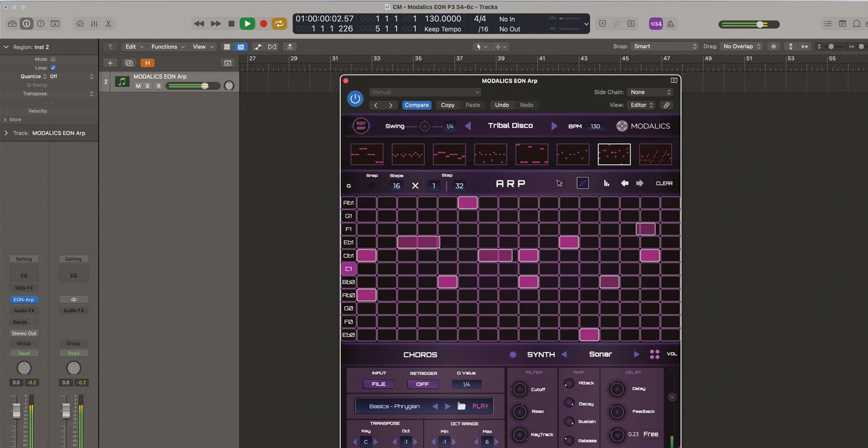Mute the MODALICS EON Arp track

tap(138, 86)
